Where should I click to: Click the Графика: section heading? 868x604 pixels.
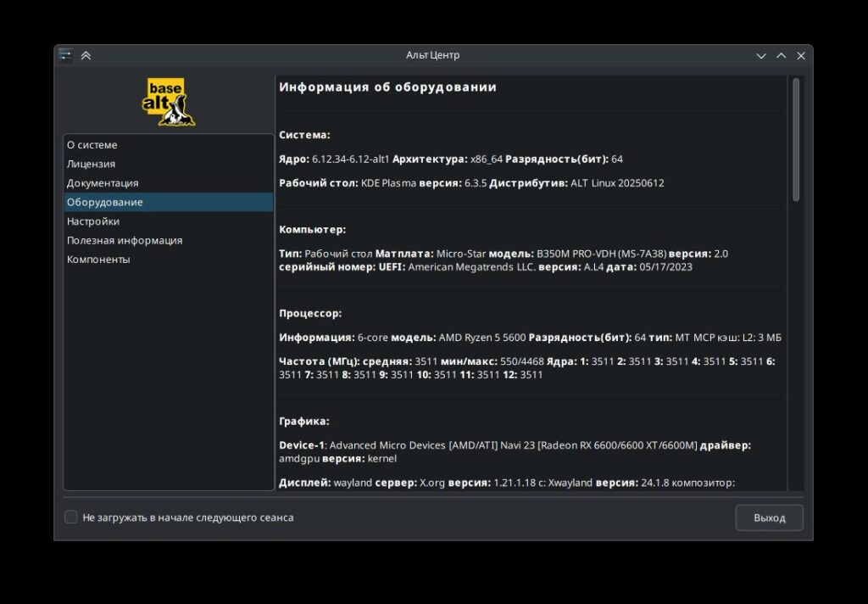click(x=304, y=421)
